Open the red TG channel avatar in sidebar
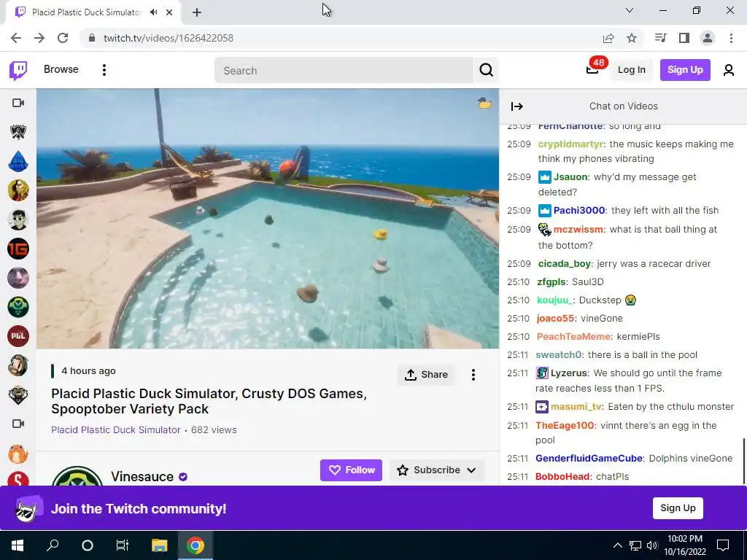Screen dimensions: 747x560 click(18, 249)
